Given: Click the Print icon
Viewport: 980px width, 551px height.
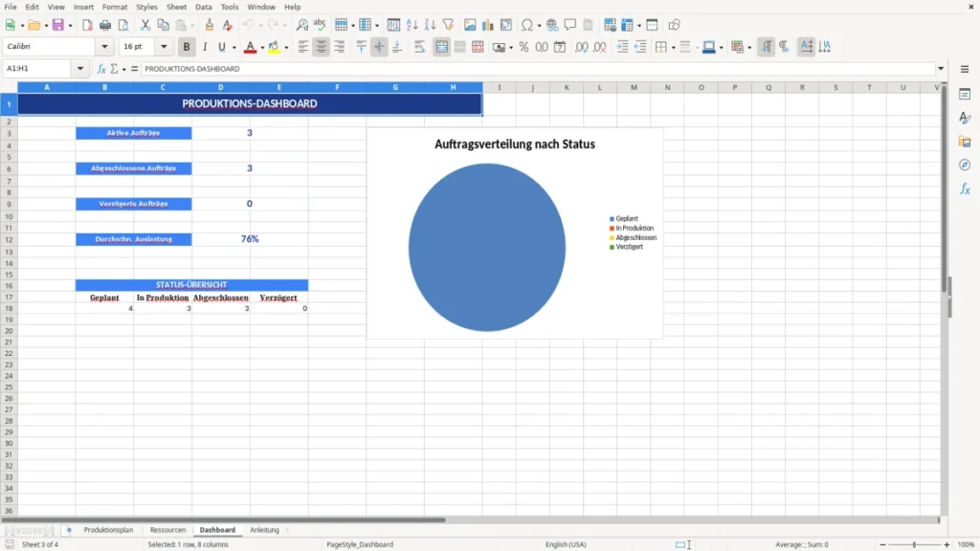Looking at the screenshot, I should point(105,25).
